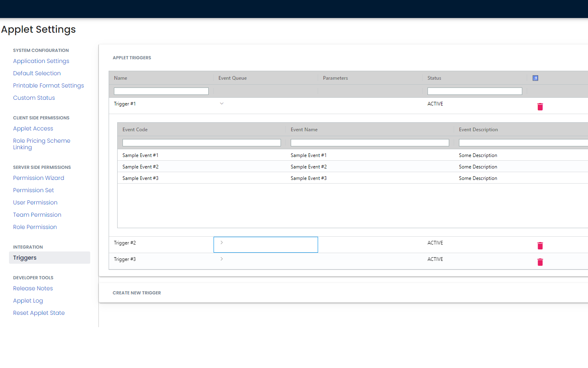Delete Trigger #2 with trash icon
The image size is (588, 368).
pyautogui.click(x=540, y=246)
